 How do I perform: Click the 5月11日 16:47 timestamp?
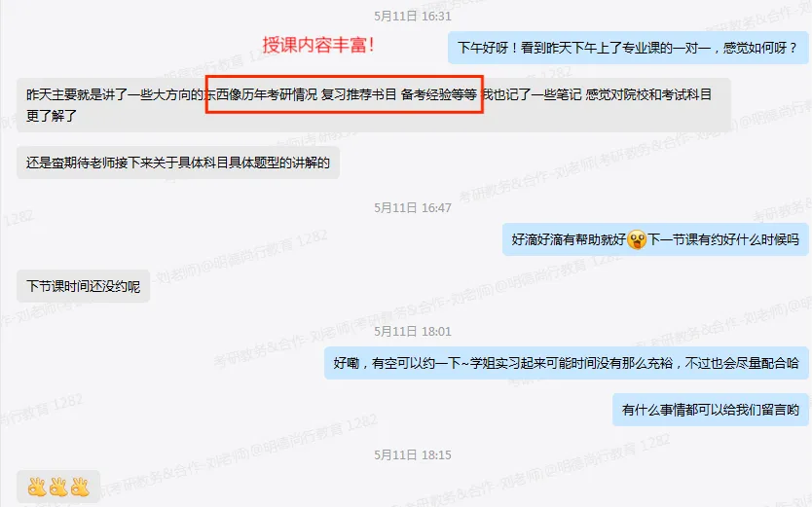point(413,207)
